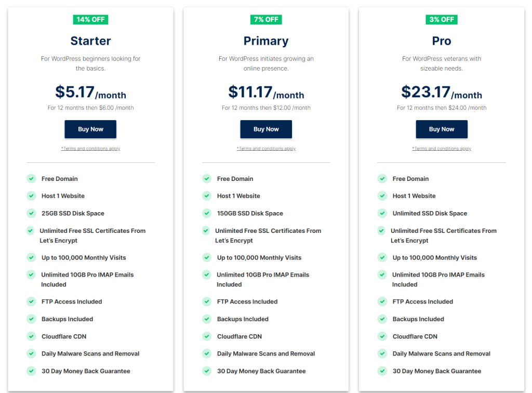The width and height of the screenshot is (532, 393).
Task: Click checkmark beside Primary Backups Included
Action: [x=207, y=319]
